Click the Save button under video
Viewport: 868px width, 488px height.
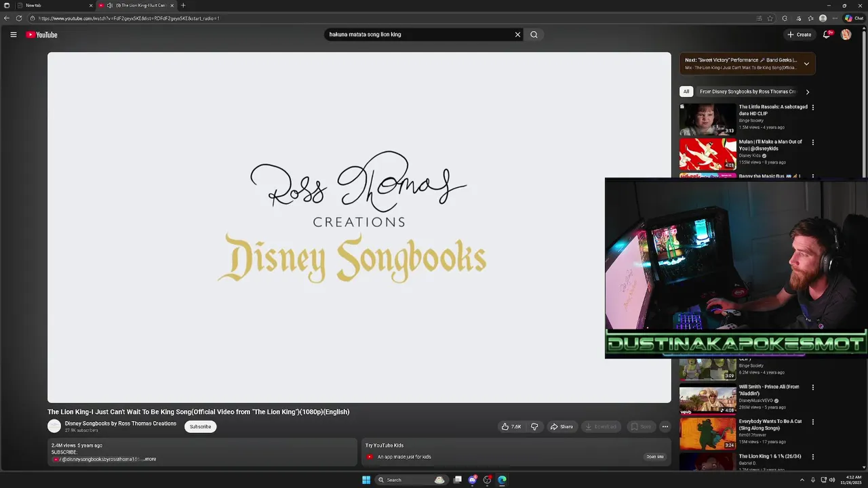click(x=641, y=426)
